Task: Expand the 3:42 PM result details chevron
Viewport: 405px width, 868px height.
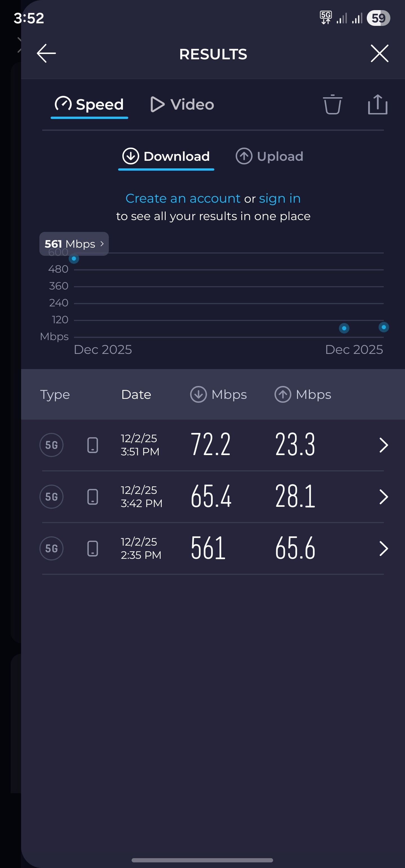Action: [383, 497]
